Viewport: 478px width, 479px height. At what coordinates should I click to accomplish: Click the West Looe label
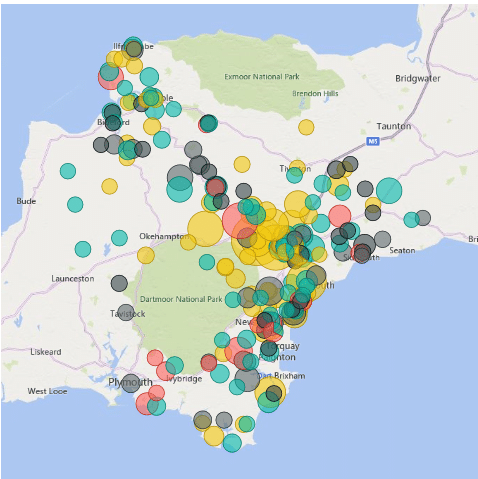[47, 391]
